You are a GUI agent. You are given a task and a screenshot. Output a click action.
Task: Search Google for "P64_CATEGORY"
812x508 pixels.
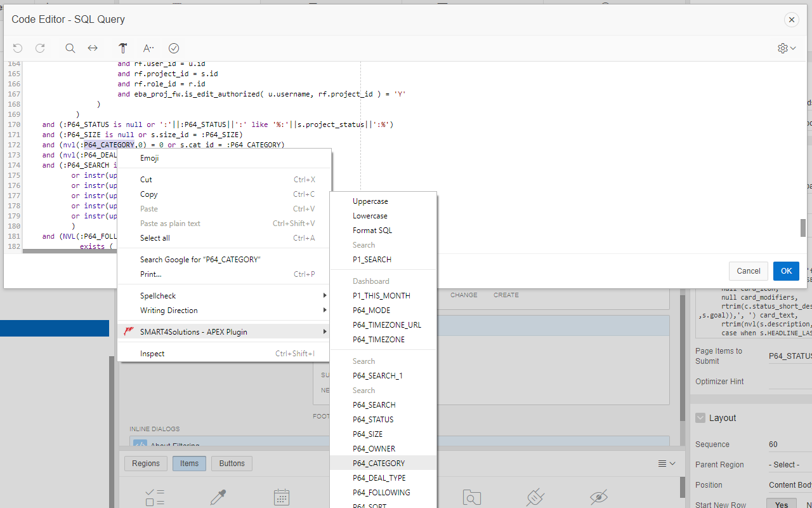(x=223, y=260)
